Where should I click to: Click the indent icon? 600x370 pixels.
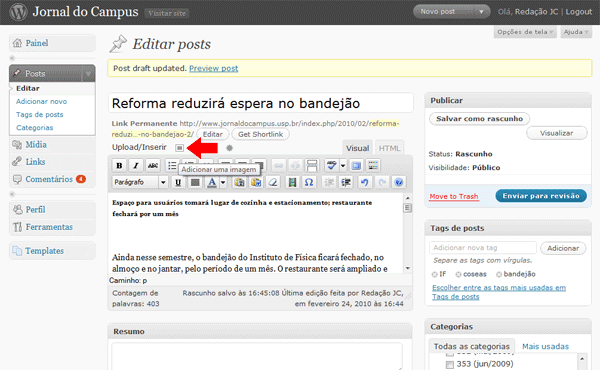point(346,183)
